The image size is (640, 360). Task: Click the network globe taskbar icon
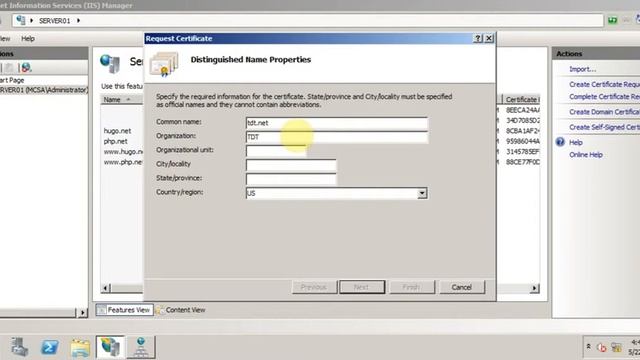click(x=141, y=347)
